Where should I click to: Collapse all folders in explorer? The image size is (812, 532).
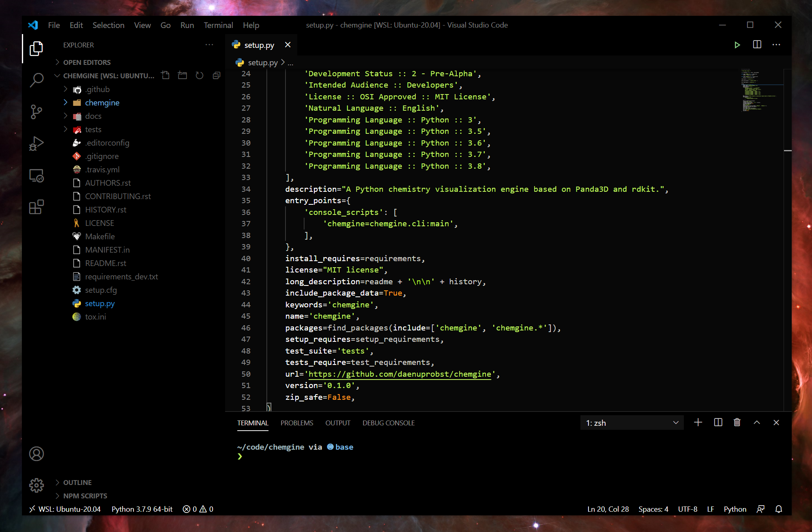pyautogui.click(x=217, y=75)
